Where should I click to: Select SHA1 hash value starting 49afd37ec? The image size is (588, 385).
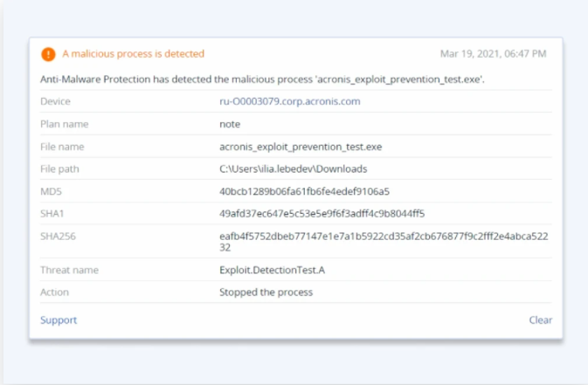[x=322, y=214]
